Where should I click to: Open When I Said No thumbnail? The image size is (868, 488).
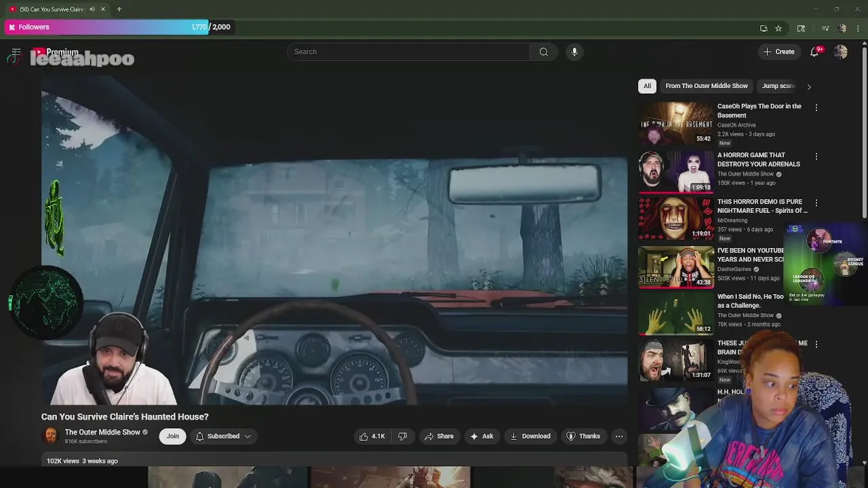(676, 313)
